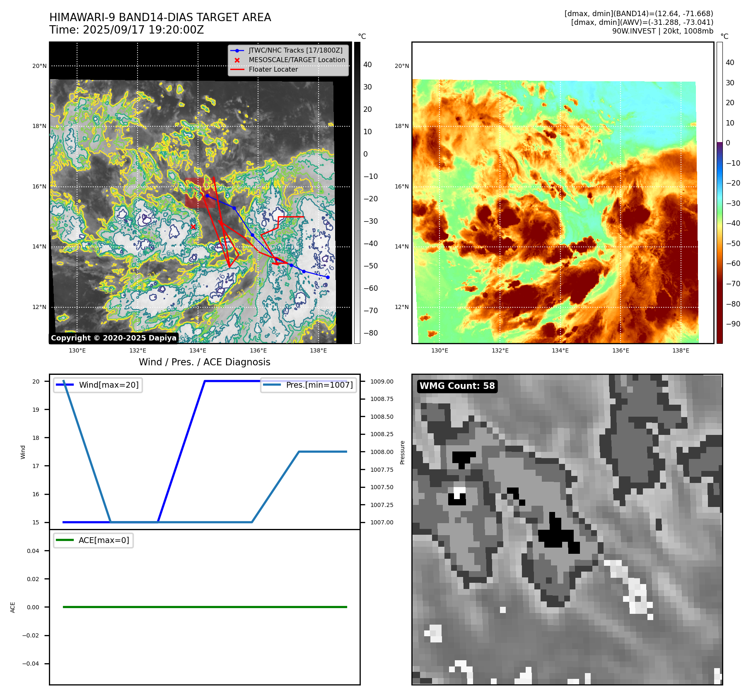Click the Wind y-axis label

coord(23,452)
